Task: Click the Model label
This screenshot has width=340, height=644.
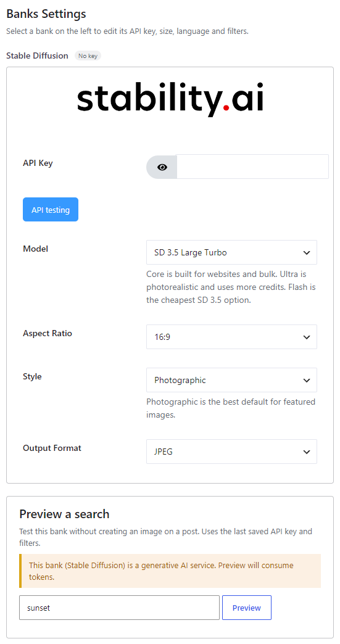Action: 35,249
